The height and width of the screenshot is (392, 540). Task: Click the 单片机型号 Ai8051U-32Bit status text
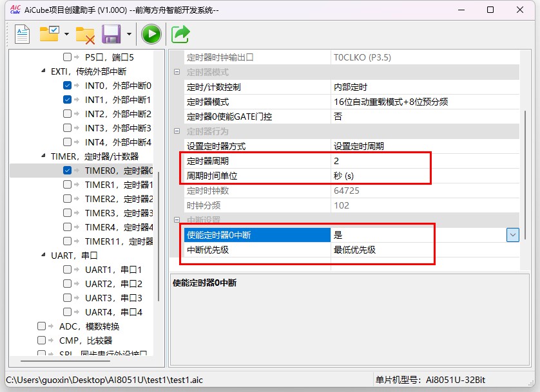430,380
